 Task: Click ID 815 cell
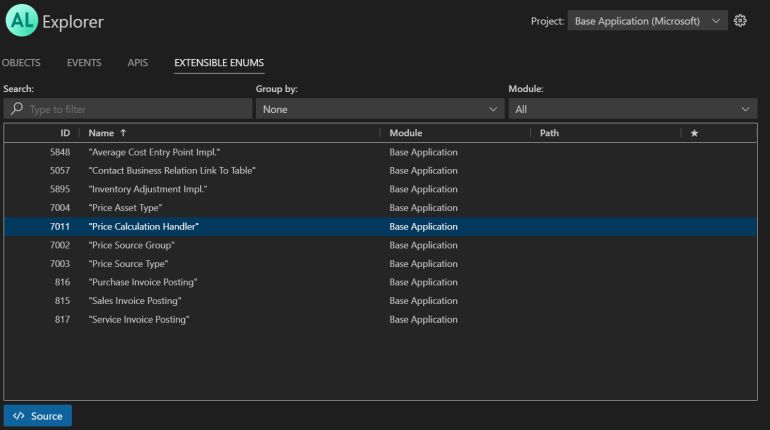(62, 300)
